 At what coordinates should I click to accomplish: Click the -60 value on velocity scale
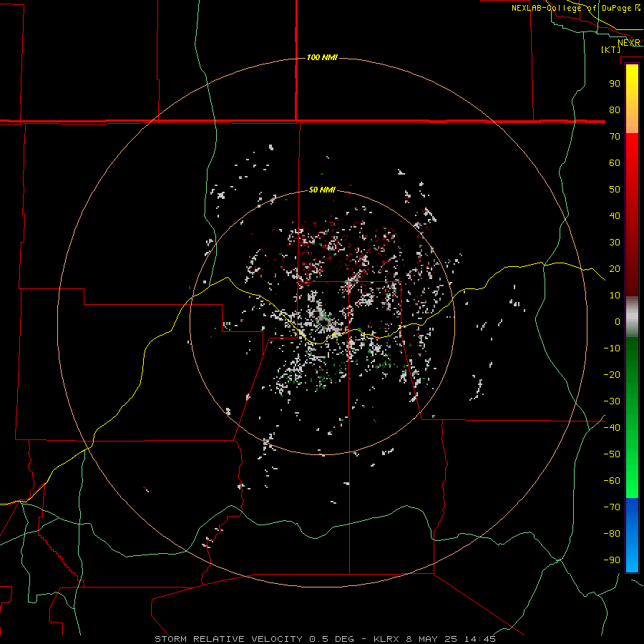612,481
